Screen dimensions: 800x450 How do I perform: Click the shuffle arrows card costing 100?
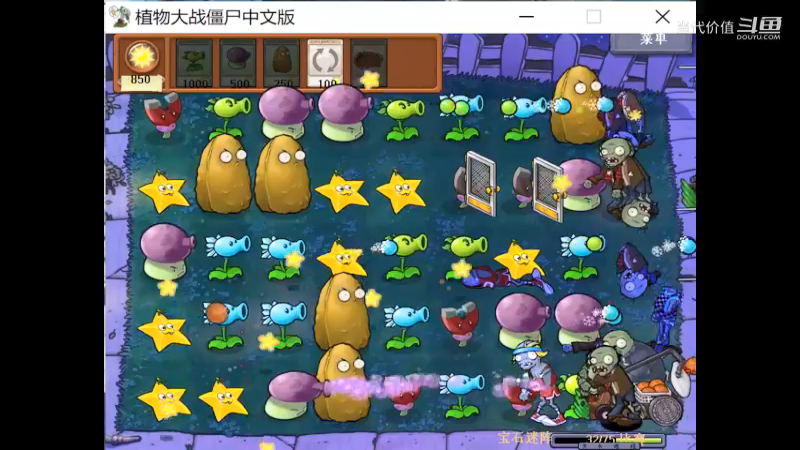point(325,63)
